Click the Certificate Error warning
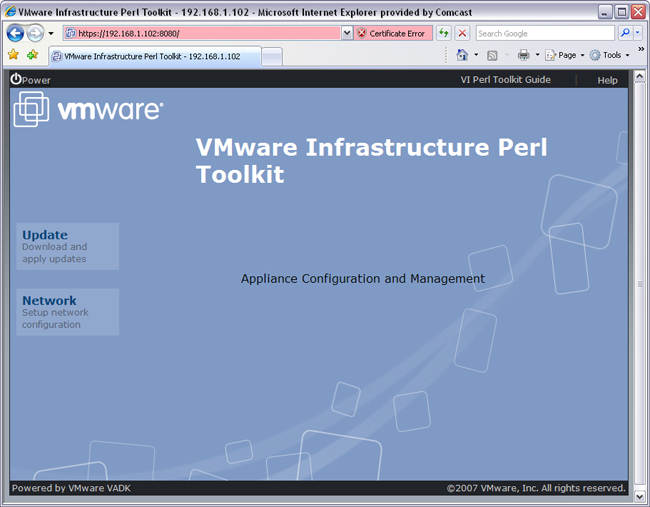This screenshot has width=650, height=507. coord(392,33)
